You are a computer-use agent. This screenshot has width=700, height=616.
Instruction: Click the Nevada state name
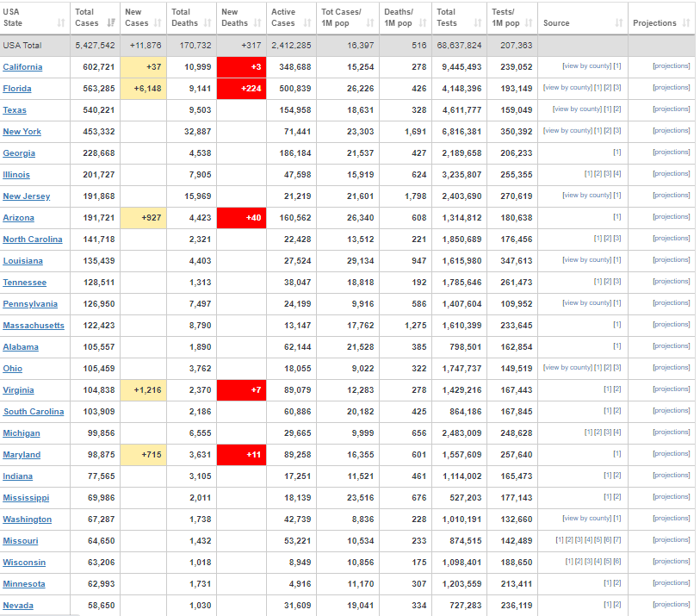click(18, 606)
